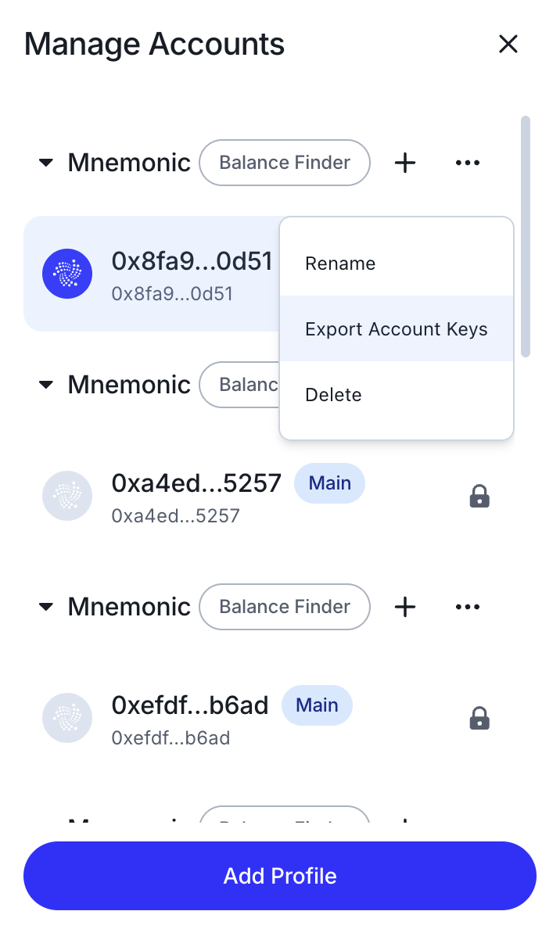Viewport: 560px width, 929px height.
Task: Click the Add Profile button
Action: 279,876
